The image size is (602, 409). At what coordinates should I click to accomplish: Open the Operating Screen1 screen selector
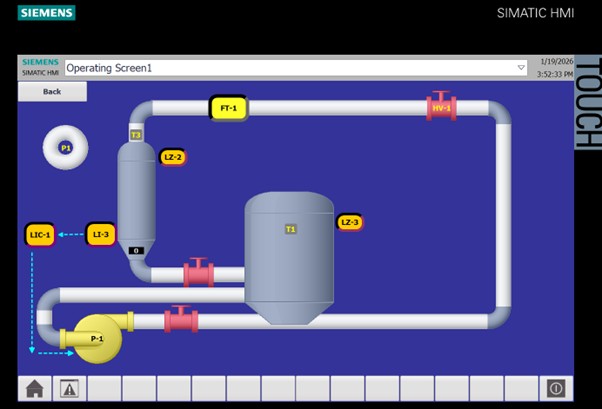coord(290,68)
